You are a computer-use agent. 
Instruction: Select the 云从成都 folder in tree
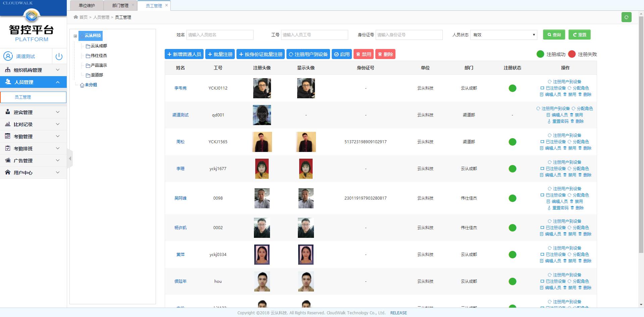(99, 46)
